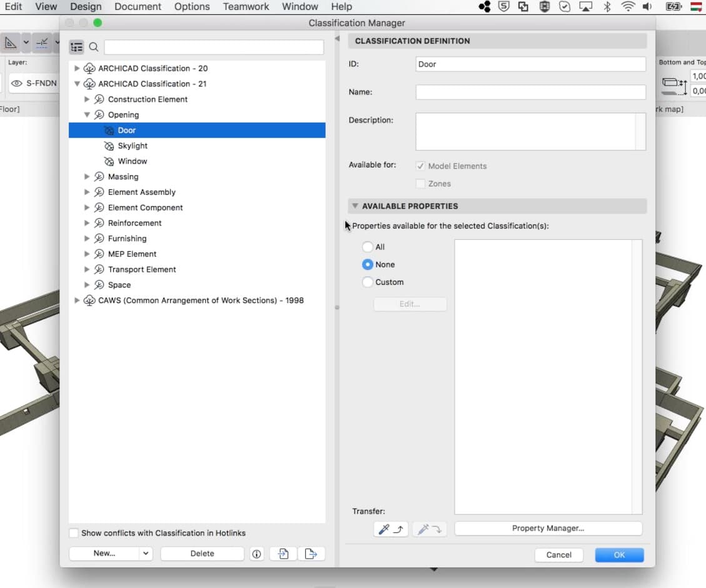Click the export classification icon button
Image resolution: width=706 pixels, height=588 pixels.
click(x=311, y=554)
